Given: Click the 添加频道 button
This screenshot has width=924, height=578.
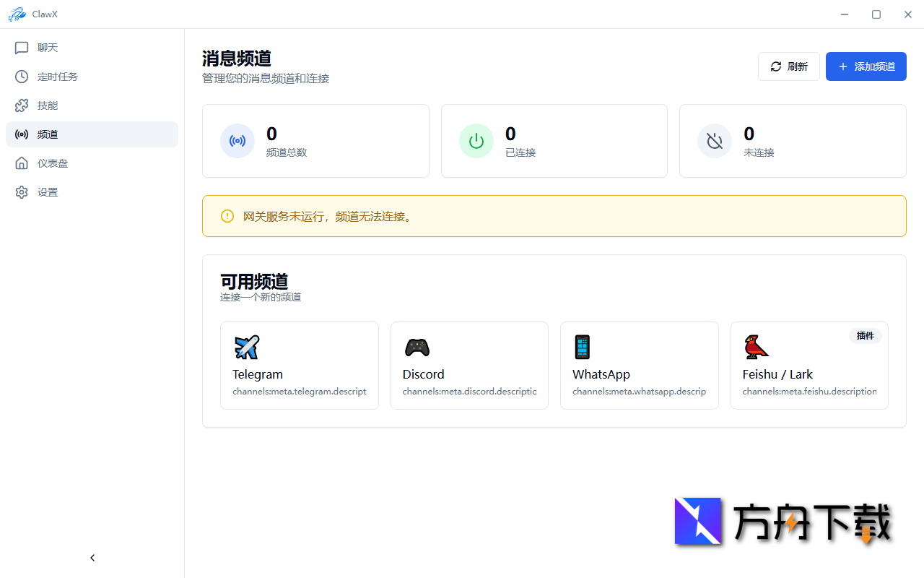Looking at the screenshot, I should (x=866, y=66).
